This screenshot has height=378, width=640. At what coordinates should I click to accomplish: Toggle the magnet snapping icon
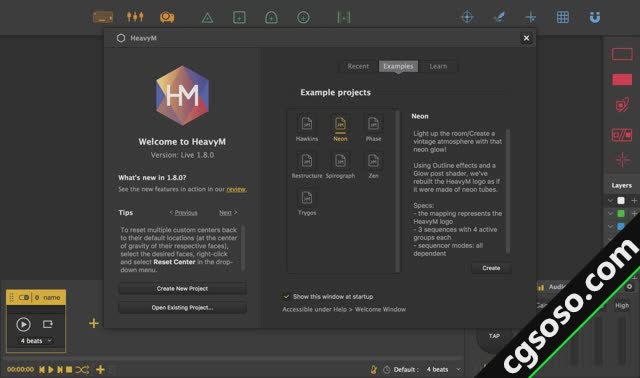pyautogui.click(x=595, y=17)
